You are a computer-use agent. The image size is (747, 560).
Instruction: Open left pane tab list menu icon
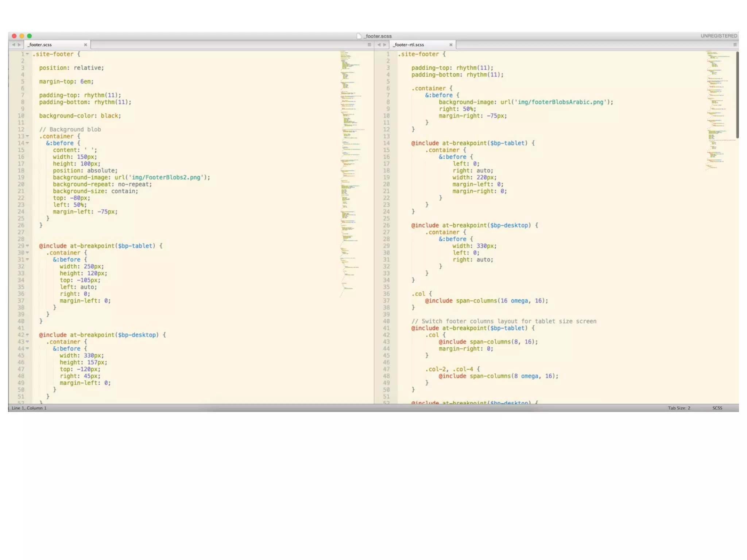point(369,45)
